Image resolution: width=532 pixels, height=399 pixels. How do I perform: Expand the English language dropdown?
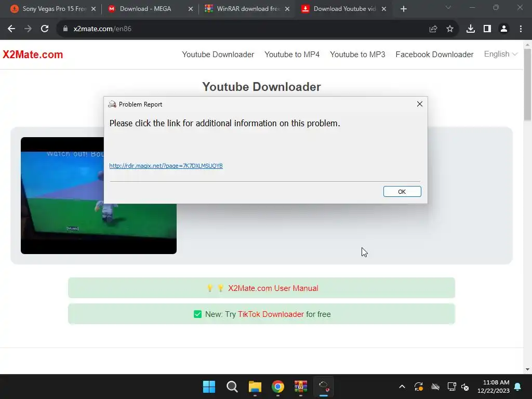[x=500, y=54]
